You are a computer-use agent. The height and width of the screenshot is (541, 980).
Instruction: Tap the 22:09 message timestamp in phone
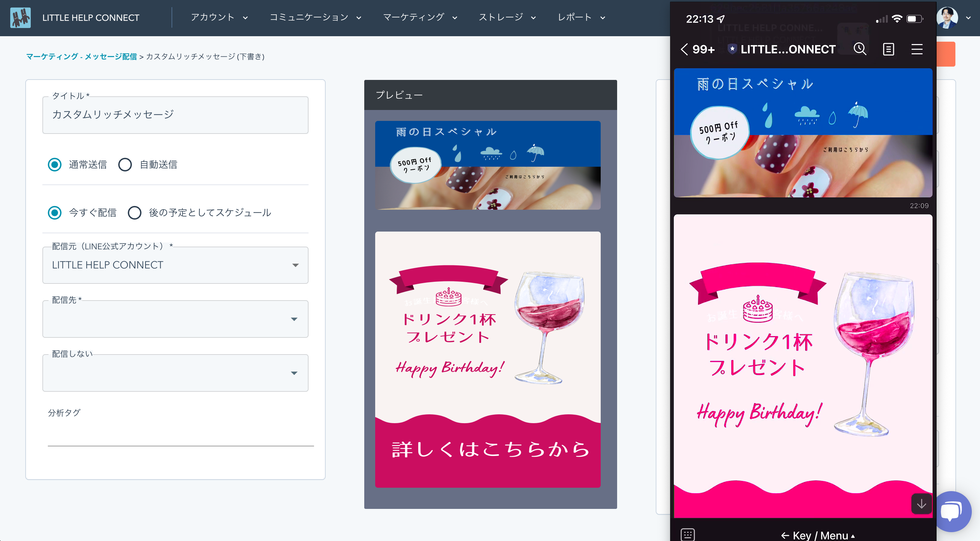pos(919,206)
